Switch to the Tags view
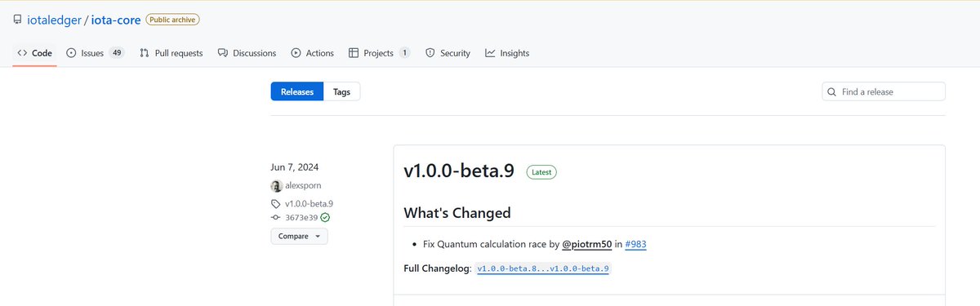The height and width of the screenshot is (306, 980). (x=342, y=92)
